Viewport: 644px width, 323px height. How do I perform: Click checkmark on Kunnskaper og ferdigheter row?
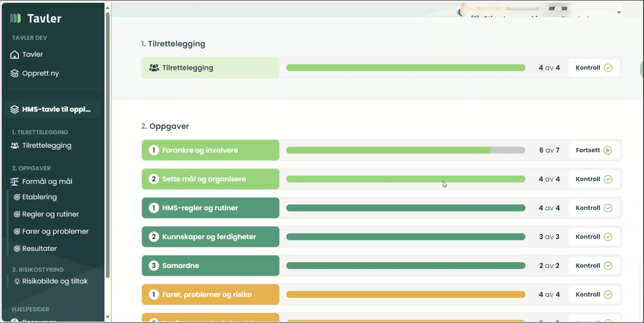click(608, 237)
